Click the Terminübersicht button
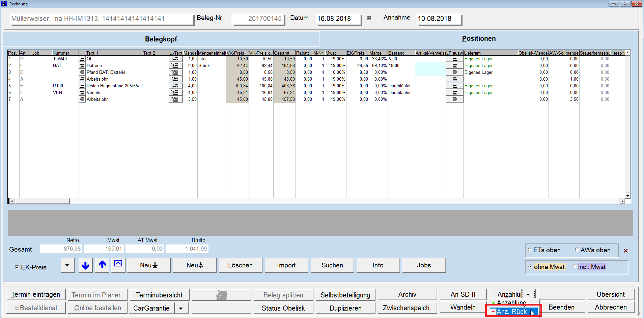Viewport: 644px width, 318px height. point(159,295)
